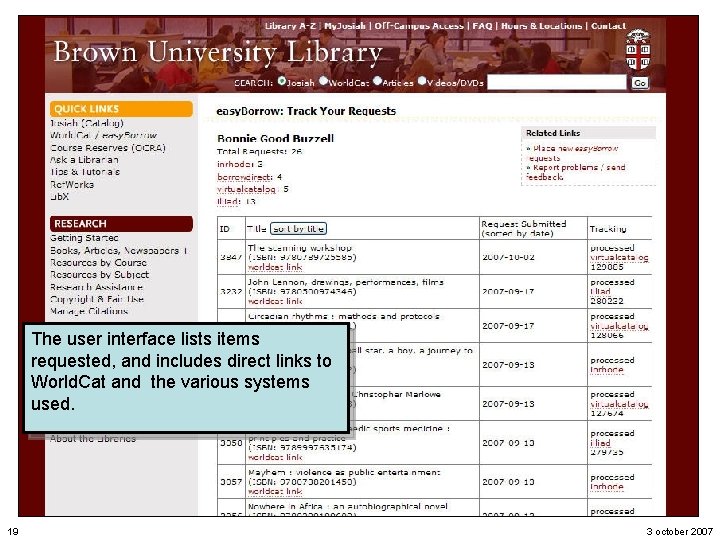The image size is (720, 540).
Task: Open Library A-Z in top menu
Action: (x=290, y=26)
